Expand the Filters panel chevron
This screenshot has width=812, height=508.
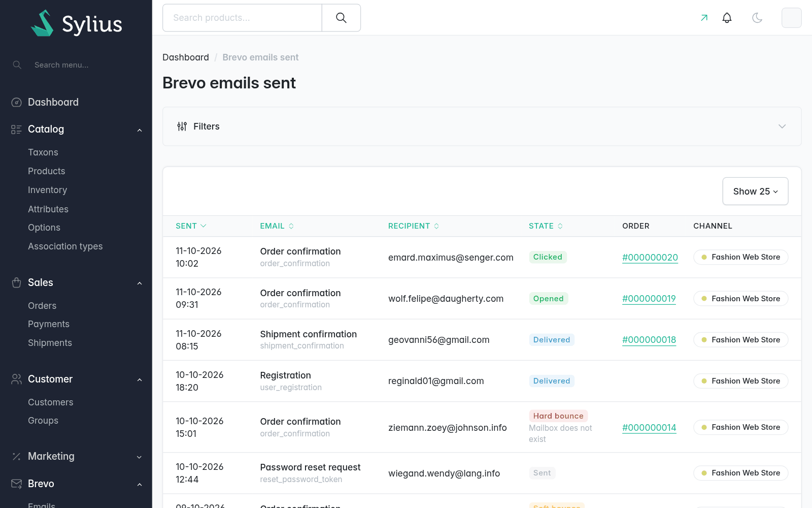(782, 126)
